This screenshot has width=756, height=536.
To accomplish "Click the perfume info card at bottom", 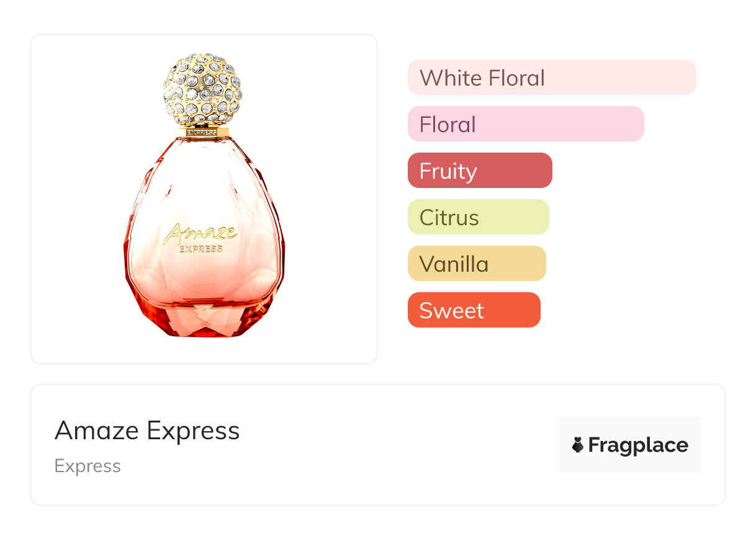I will pos(378,445).
